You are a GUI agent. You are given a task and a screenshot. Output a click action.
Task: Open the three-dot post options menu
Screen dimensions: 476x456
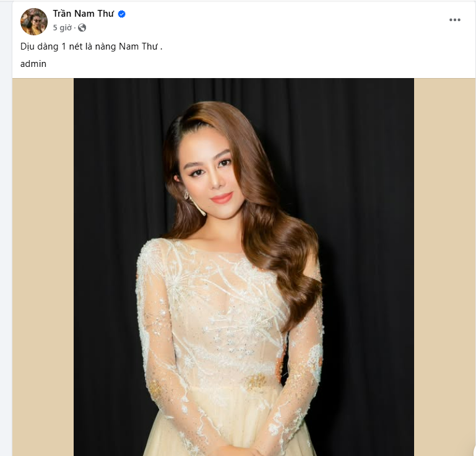click(455, 20)
